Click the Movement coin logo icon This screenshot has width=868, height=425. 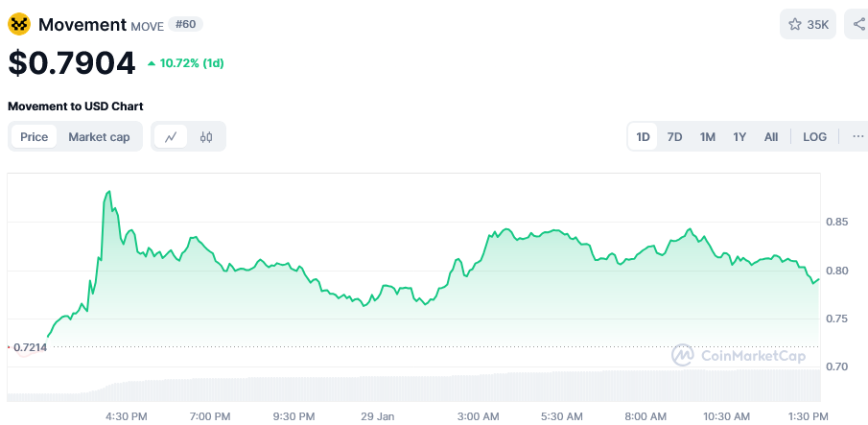(19, 24)
